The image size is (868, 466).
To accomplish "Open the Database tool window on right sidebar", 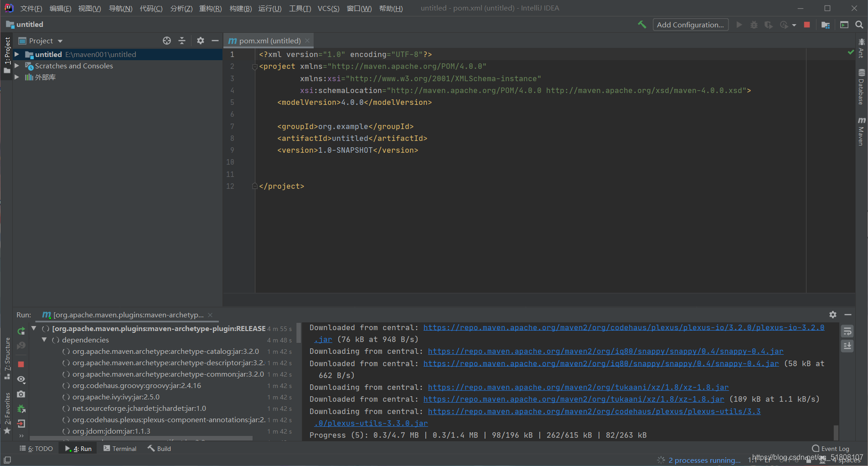I will pyautogui.click(x=861, y=87).
